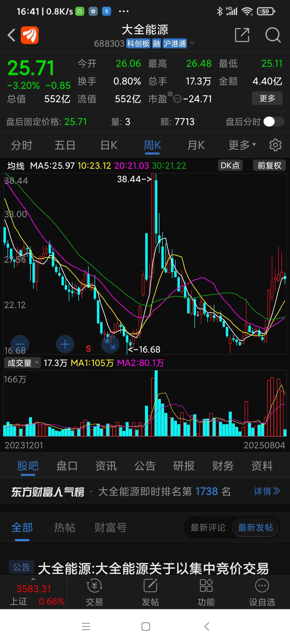Switch to 分时 intraday tab

pyautogui.click(x=21, y=145)
